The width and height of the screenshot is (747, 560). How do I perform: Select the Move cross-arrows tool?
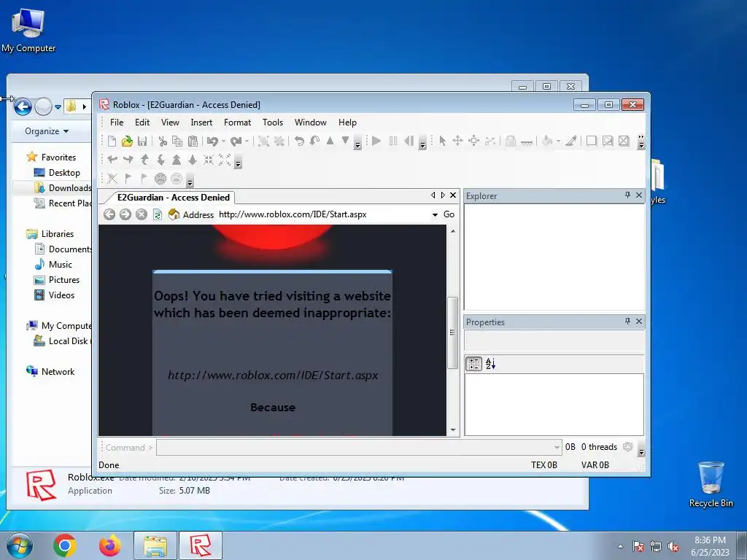point(457,141)
